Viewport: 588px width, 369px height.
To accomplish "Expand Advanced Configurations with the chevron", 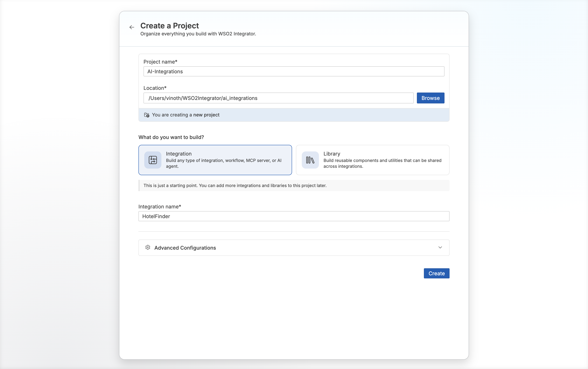I will pos(440,247).
